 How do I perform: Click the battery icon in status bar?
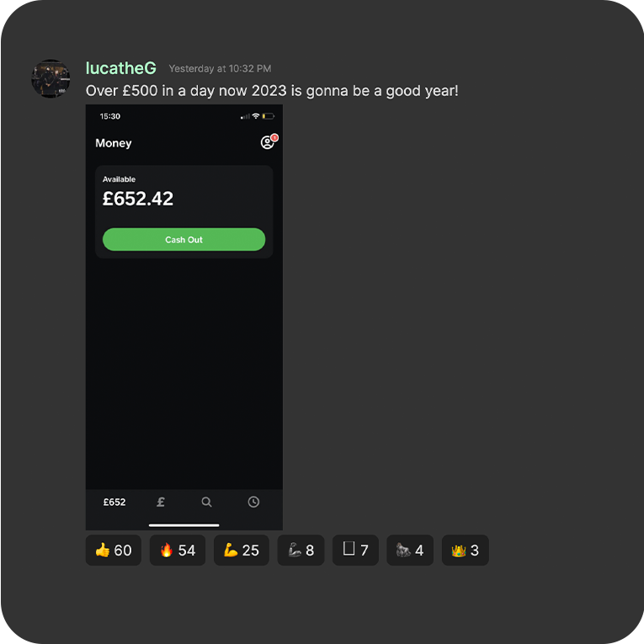pos(269,116)
